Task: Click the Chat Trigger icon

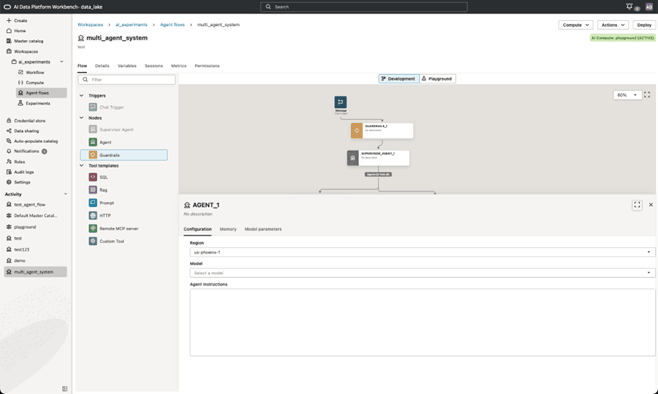Action: point(93,107)
